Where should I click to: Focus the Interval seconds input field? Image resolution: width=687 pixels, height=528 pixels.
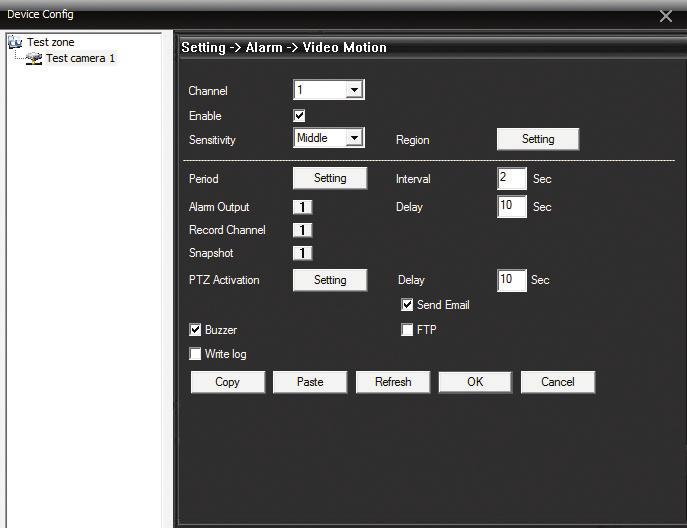[512, 178]
